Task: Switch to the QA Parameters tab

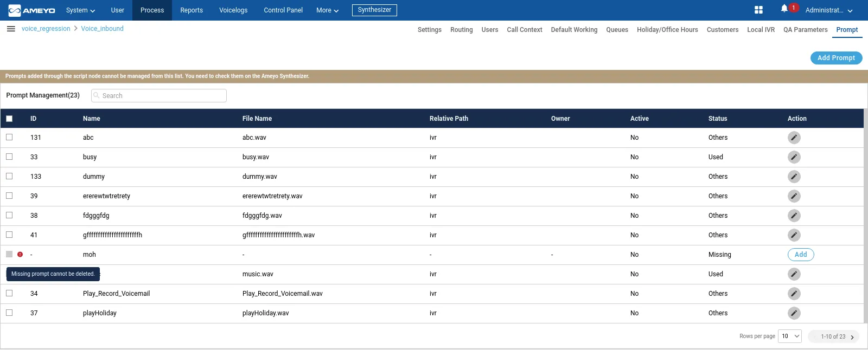Action: click(x=806, y=30)
